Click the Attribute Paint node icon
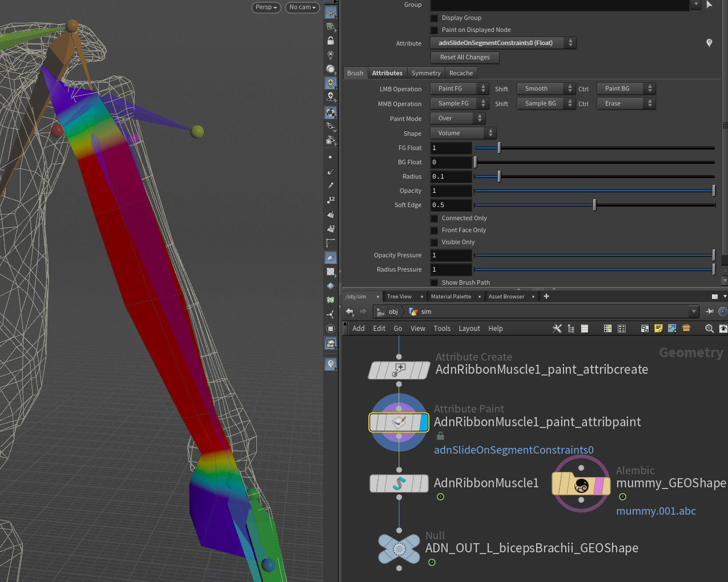The height and width of the screenshot is (582, 728). click(399, 422)
